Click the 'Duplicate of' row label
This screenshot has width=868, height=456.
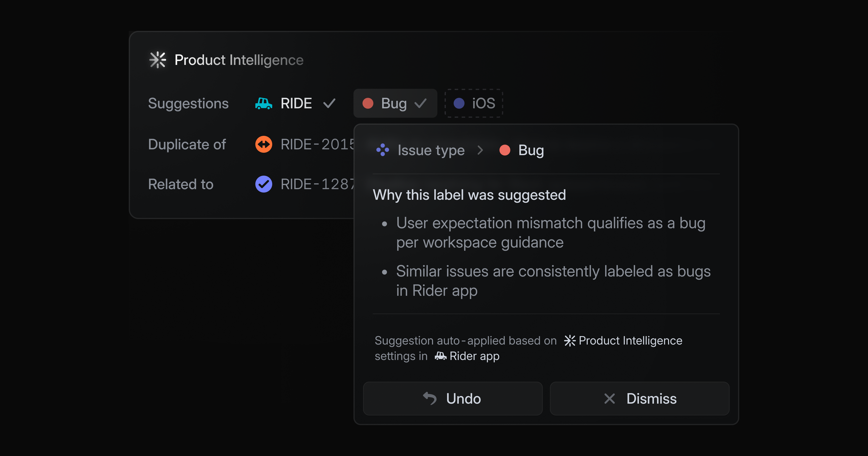187,144
